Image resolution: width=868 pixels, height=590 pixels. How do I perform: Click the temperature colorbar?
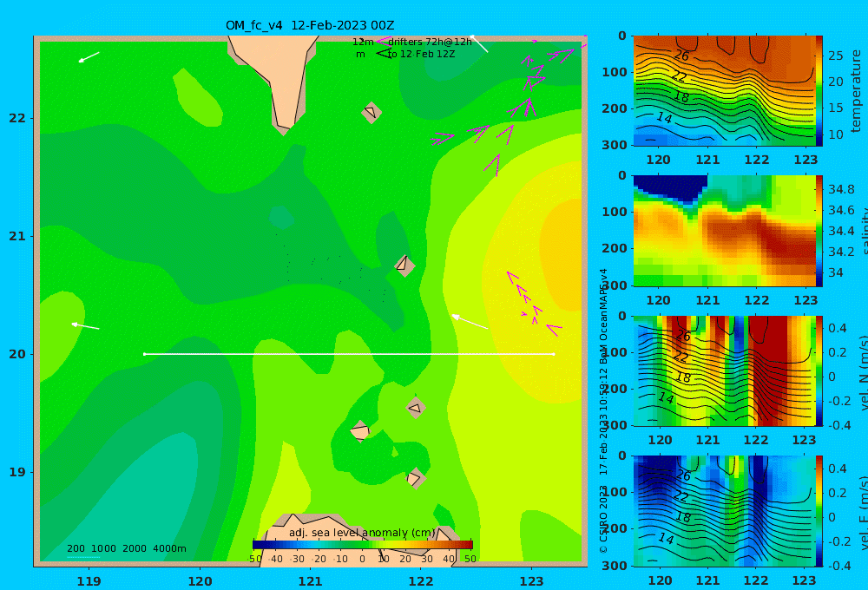coord(819,91)
